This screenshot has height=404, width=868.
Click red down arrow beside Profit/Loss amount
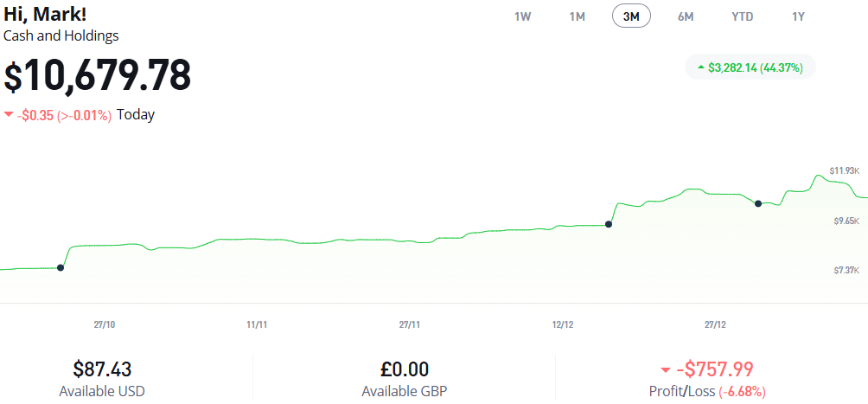[x=665, y=370]
